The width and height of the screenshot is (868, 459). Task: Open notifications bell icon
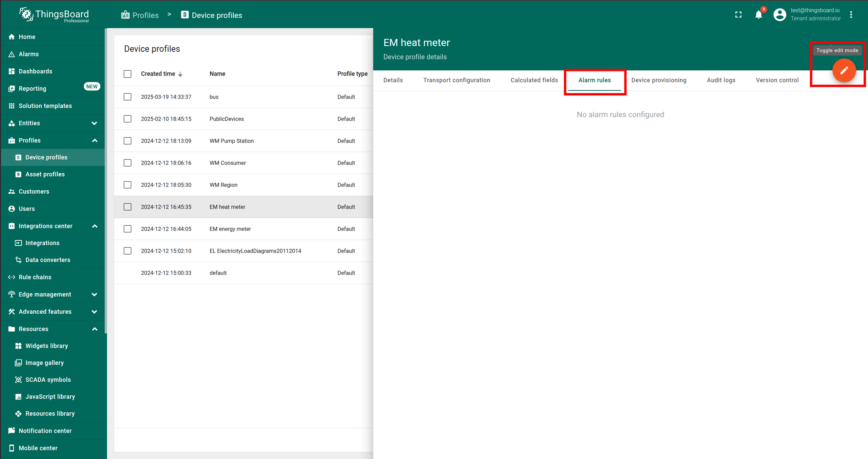tap(758, 15)
